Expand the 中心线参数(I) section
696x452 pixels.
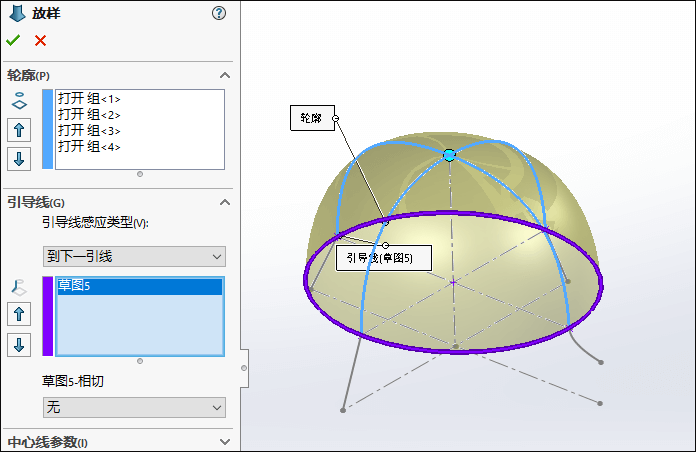click(225, 442)
